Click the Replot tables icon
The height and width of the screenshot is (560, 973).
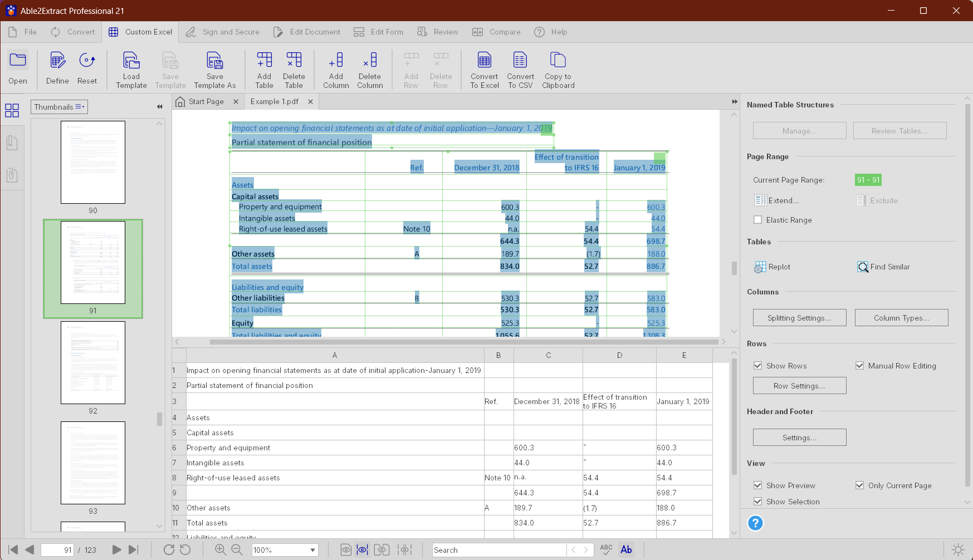click(760, 267)
